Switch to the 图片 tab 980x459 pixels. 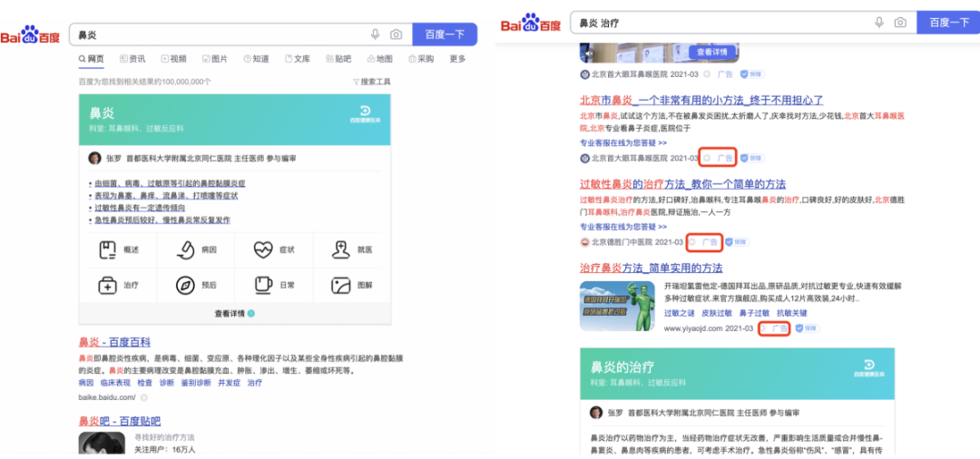[215, 59]
